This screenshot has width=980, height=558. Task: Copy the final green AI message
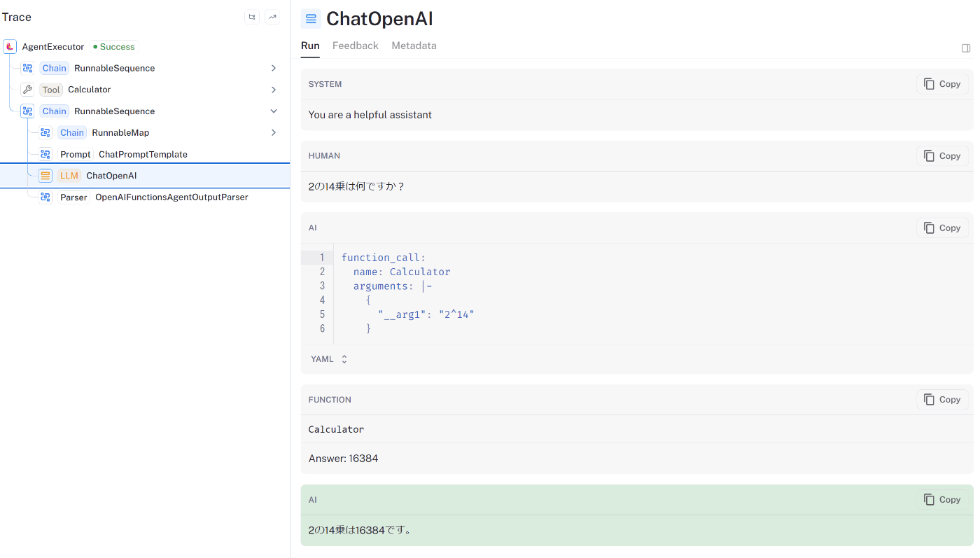pos(942,500)
